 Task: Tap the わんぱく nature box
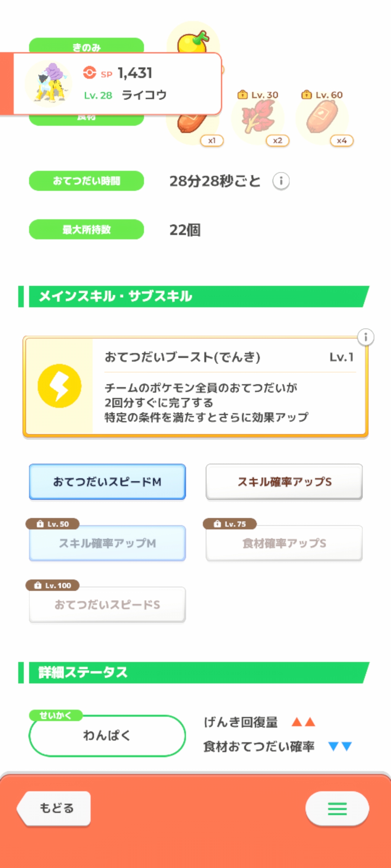coord(108,736)
